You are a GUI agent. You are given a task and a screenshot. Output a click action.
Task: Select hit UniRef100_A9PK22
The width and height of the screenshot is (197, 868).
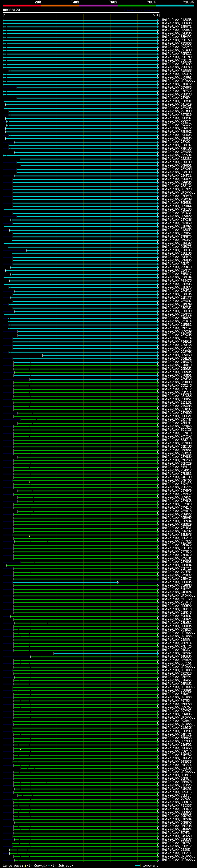point(177,54)
